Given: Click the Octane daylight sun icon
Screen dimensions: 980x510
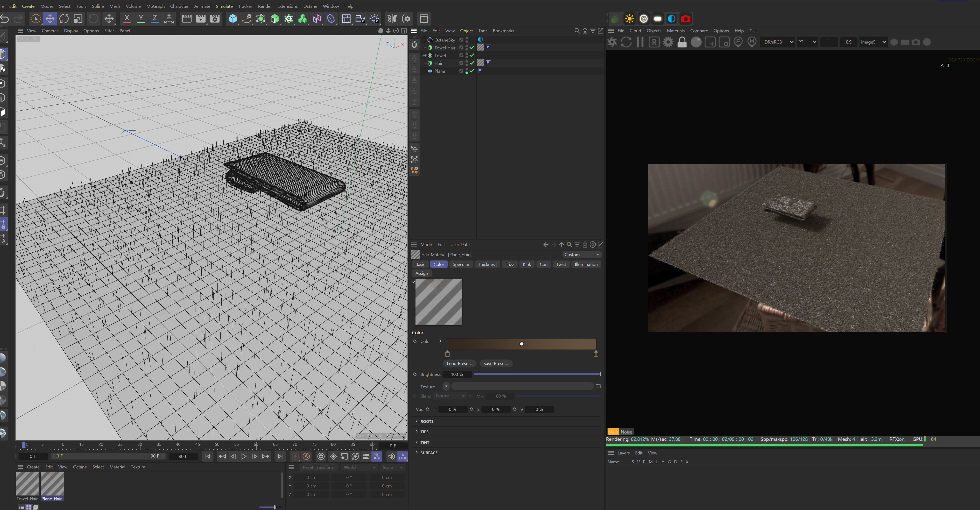Looking at the screenshot, I should point(630,19).
